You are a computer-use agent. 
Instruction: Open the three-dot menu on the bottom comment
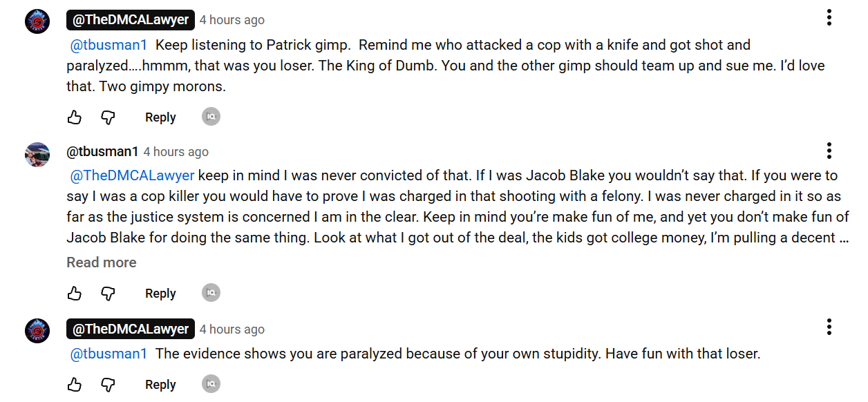[x=829, y=327]
